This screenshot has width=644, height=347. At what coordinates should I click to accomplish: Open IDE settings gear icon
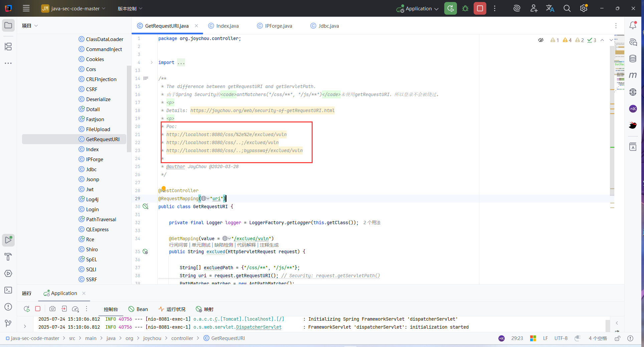[x=584, y=8]
